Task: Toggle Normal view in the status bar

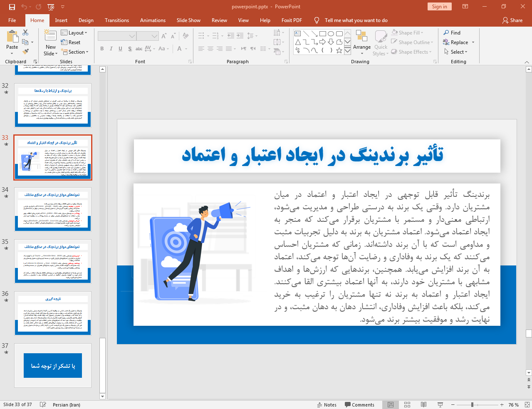Action: pos(391,404)
